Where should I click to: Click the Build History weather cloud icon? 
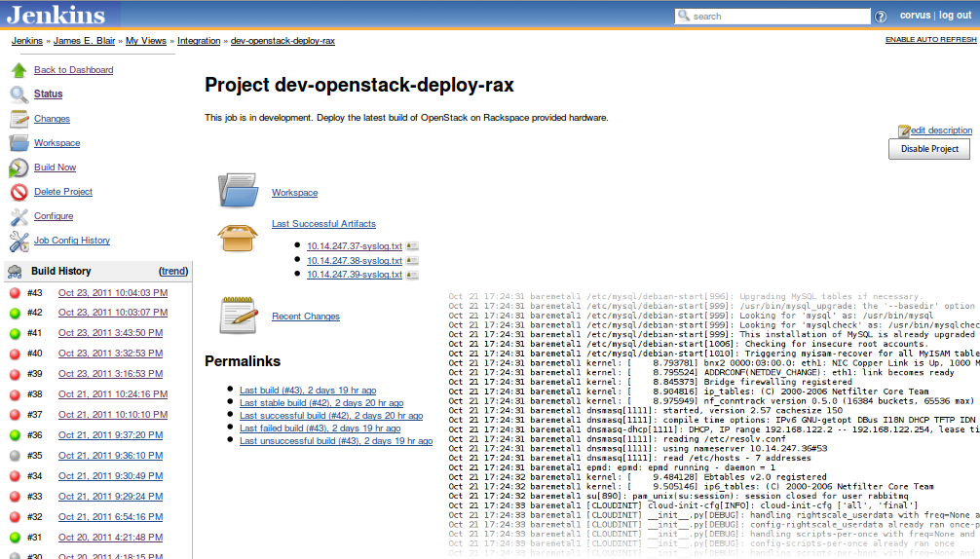pos(15,271)
